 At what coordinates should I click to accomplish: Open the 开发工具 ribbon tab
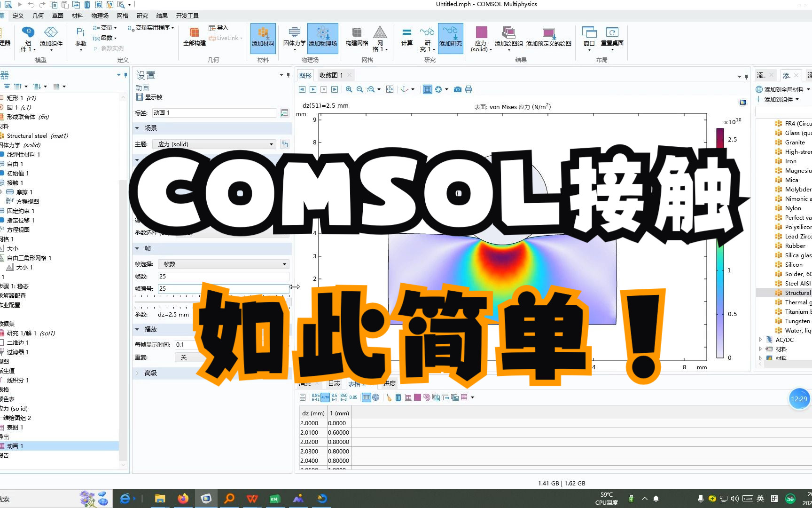[x=187, y=16]
